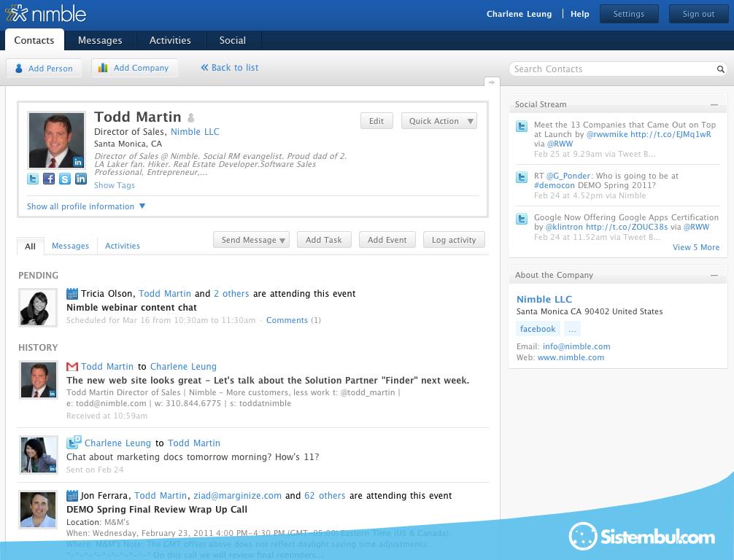Screen dimensions: 734x560
Task: Click Twitter icon on Google Apps Certification tweet
Action: coord(522,219)
